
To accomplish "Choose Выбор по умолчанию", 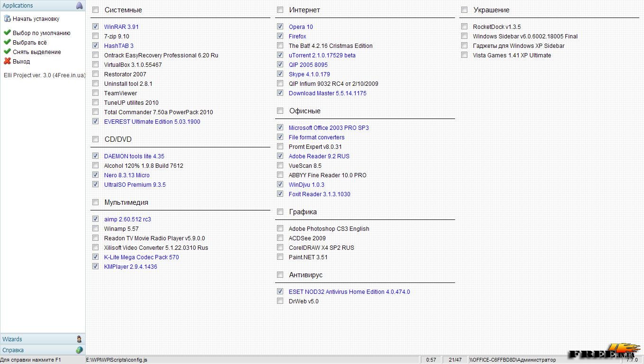I will 42,33.
